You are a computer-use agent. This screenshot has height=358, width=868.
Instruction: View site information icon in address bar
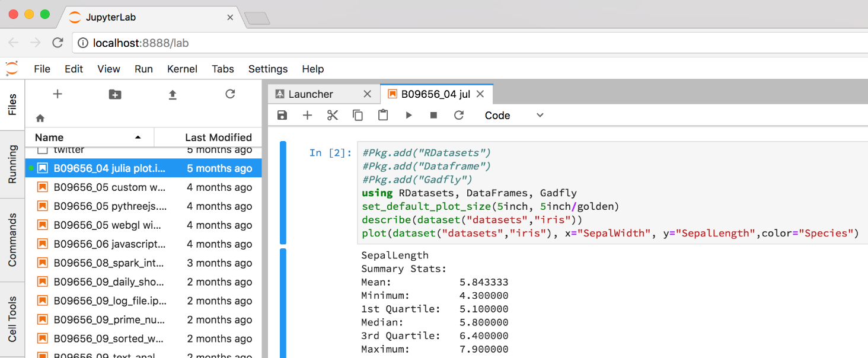pyautogui.click(x=83, y=43)
